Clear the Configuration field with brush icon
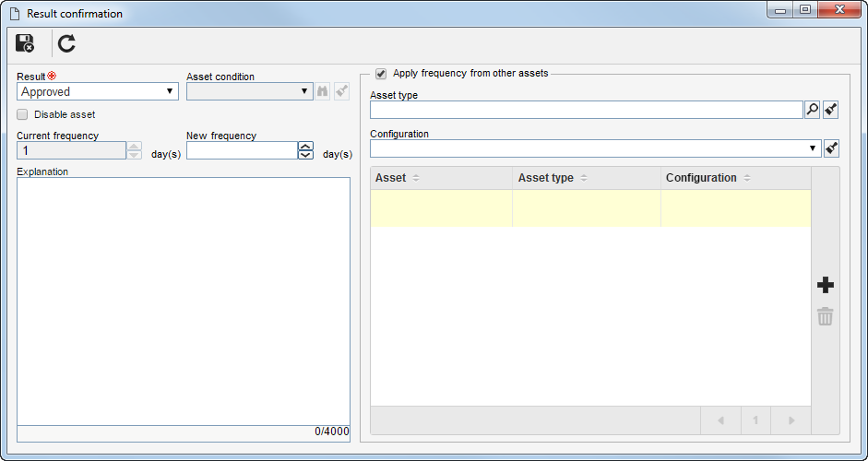 pyautogui.click(x=831, y=148)
